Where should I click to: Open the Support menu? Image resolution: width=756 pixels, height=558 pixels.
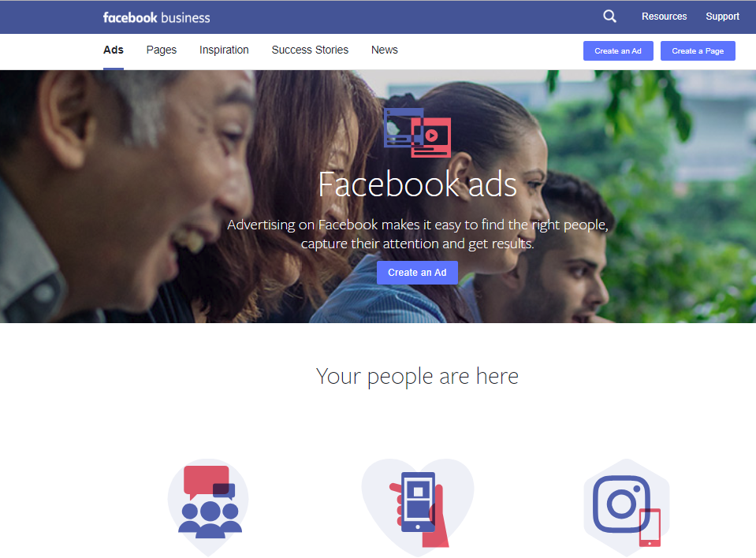[x=722, y=17]
